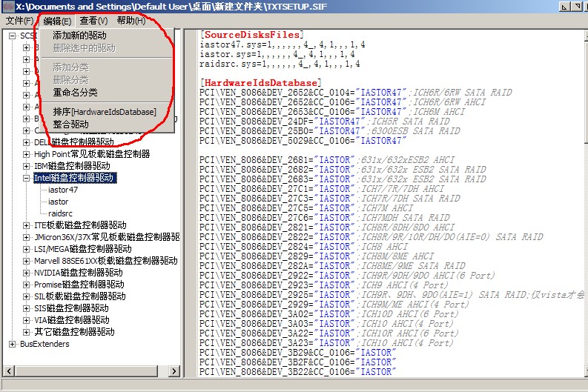Image resolution: width=588 pixels, height=392 pixels.
Task: Click 整合驱动 menu entry
Action: [x=70, y=124]
